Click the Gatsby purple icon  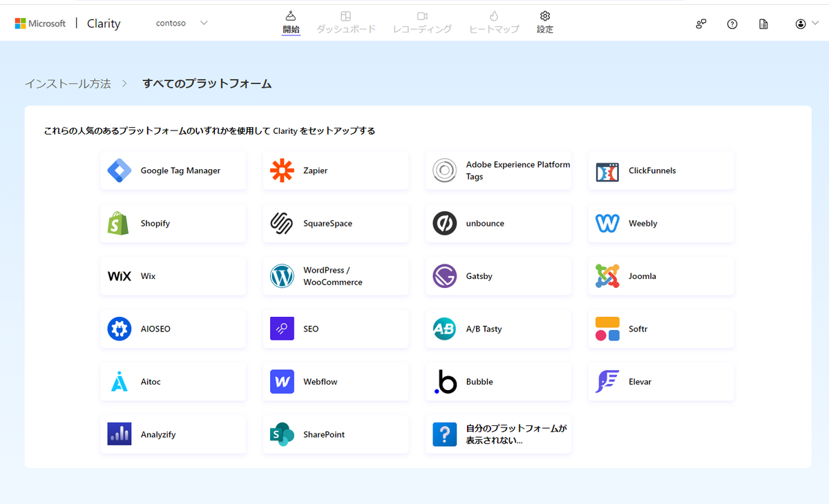tap(444, 276)
